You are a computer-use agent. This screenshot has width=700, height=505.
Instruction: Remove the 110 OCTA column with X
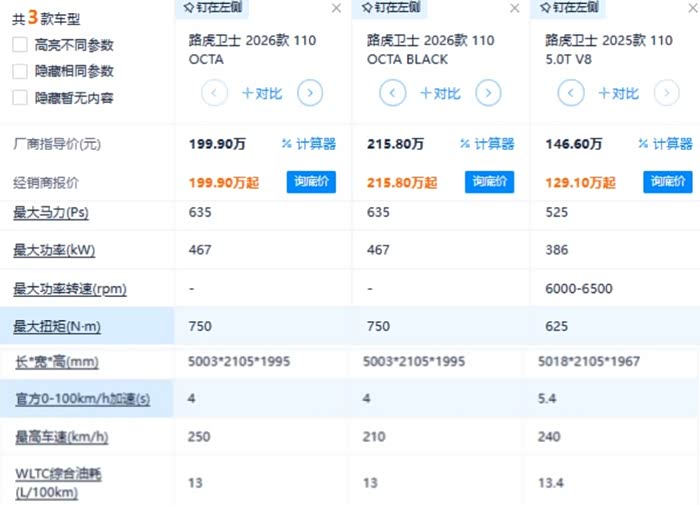pos(336,8)
